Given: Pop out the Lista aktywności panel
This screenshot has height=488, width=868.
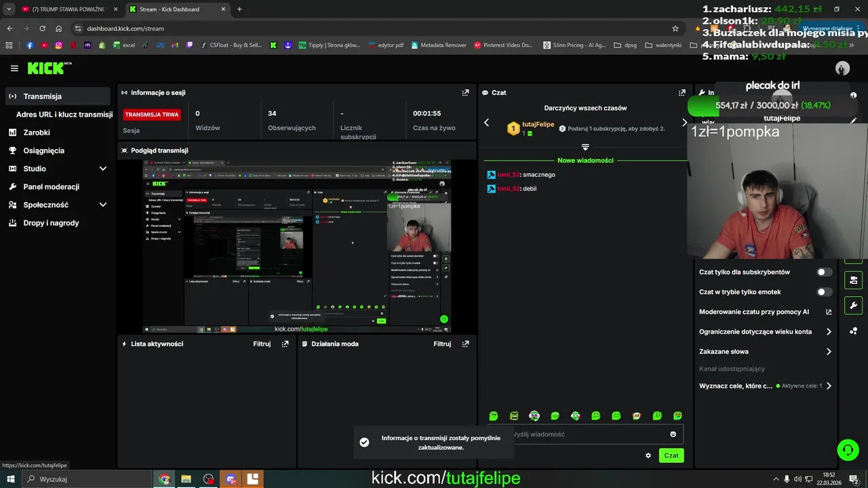Looking at the screenshot, I should pyautogui.click(x=285, y=344).
